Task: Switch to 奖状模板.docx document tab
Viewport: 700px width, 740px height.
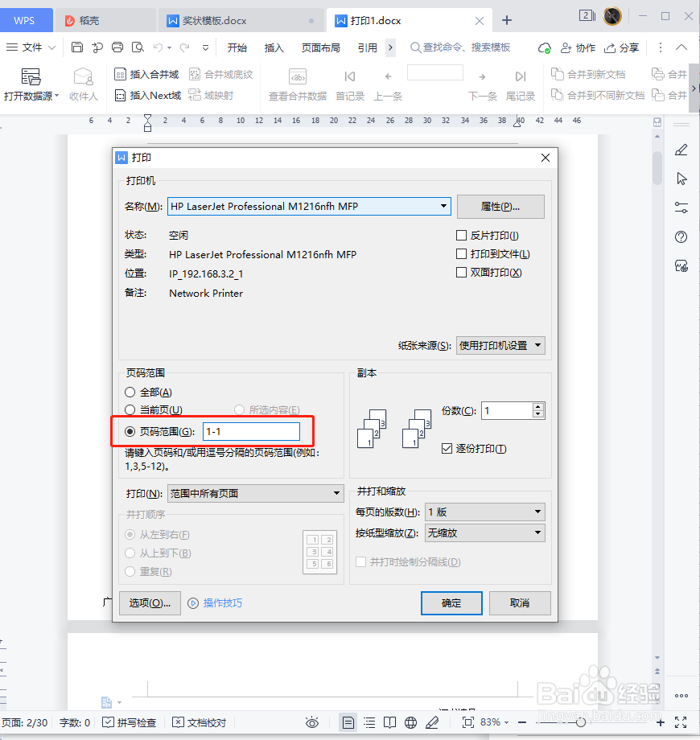Action: coord(241,21)
